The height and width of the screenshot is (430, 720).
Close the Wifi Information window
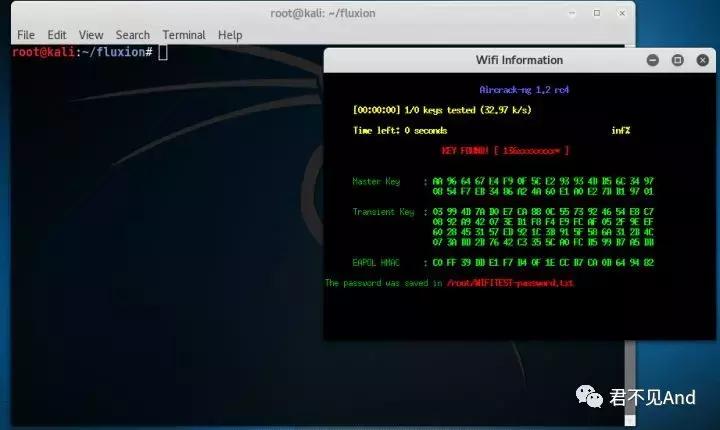(x=702, y=60)
